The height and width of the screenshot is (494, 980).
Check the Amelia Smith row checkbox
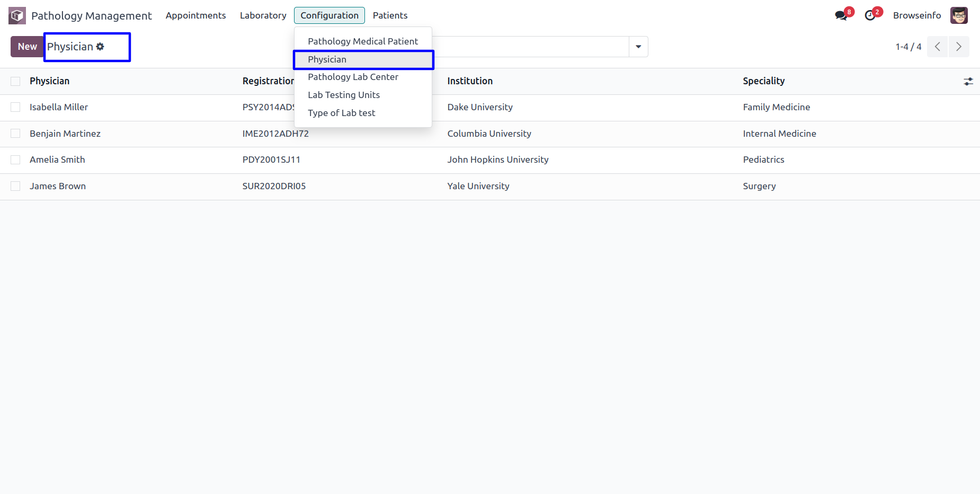point(15,160)
